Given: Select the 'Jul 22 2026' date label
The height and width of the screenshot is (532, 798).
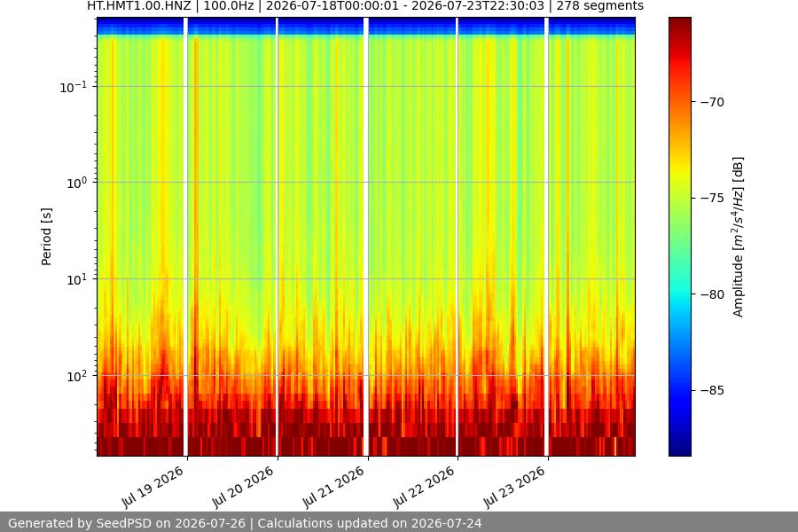Looking at the screenshot, I should [424, 487].
